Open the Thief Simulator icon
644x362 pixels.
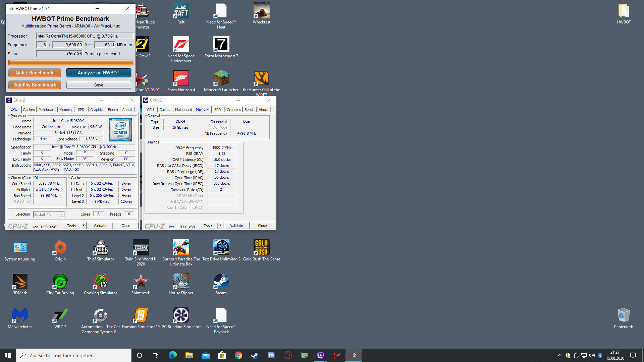(100, 250)
